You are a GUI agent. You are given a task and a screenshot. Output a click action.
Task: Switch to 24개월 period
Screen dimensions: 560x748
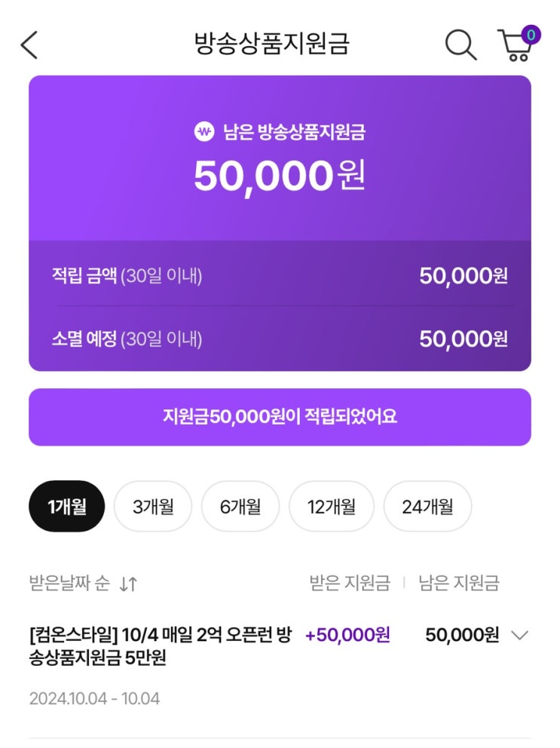pyautogui.click(x=427, y=507)
